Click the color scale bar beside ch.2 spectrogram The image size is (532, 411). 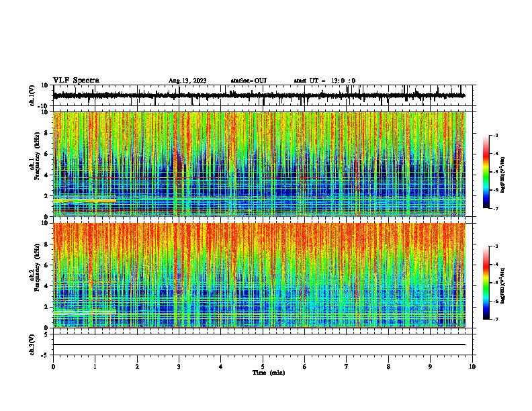(486, 283)
